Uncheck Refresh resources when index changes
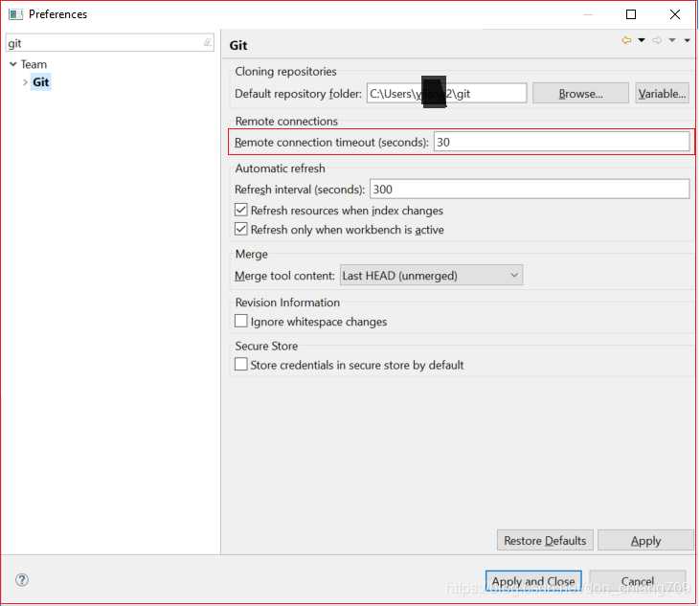 pyautogui.click(x=240, y=210)
